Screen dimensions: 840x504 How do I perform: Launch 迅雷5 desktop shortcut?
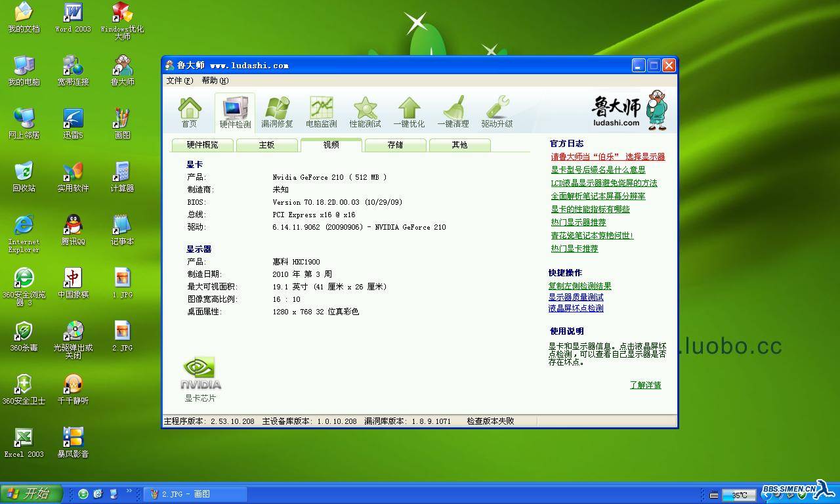pos(73,124)
